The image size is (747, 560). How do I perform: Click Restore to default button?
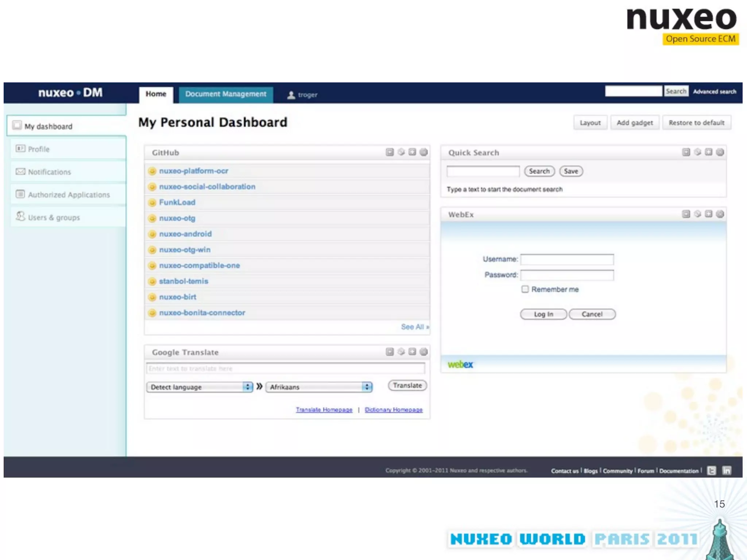696,123
